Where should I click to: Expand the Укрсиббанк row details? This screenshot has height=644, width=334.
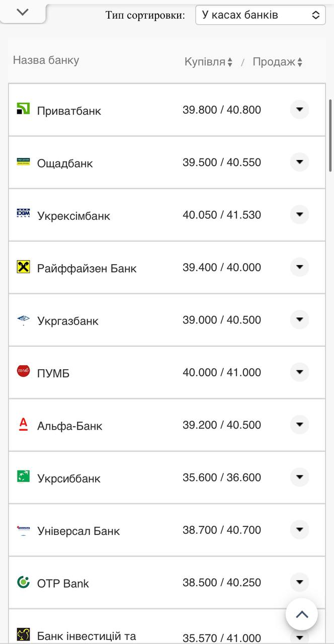pyautogui.click(x=299, y=477)
